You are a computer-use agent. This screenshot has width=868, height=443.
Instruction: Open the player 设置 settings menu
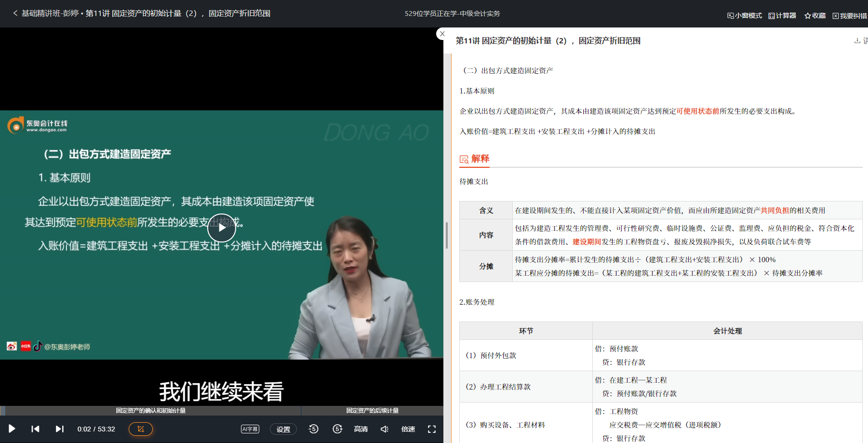coord(283,429)
